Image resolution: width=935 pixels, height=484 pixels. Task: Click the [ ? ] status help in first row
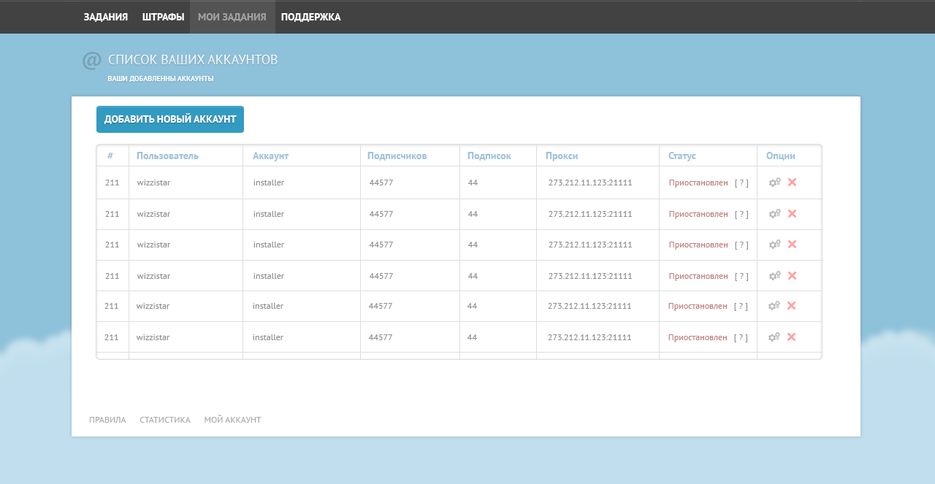741,183
